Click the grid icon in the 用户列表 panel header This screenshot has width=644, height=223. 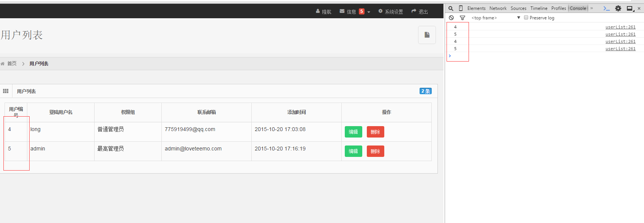coord(6,91)
